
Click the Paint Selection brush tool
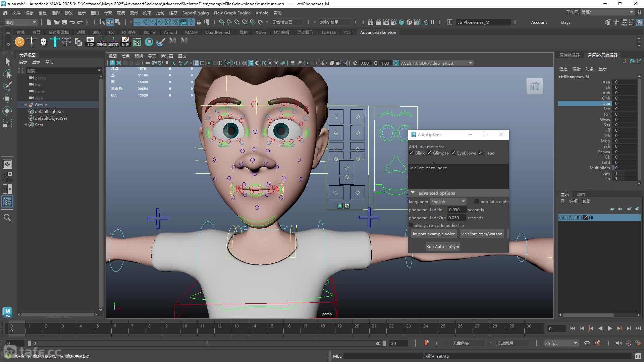coord(7,86)
